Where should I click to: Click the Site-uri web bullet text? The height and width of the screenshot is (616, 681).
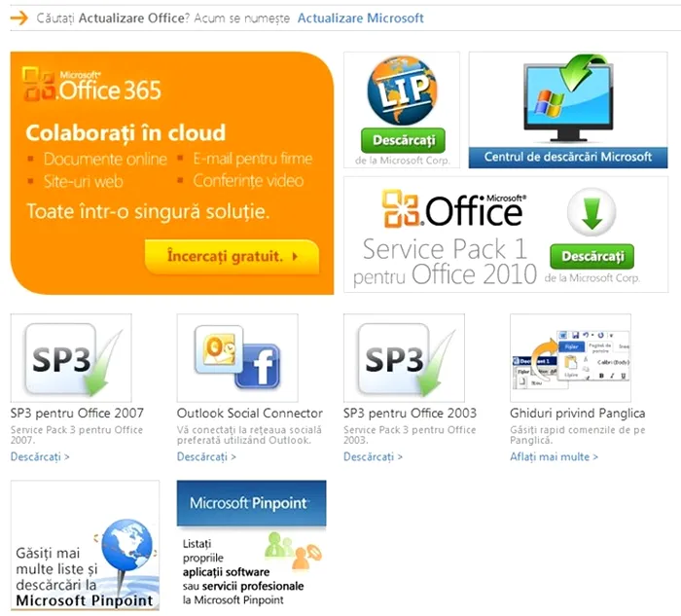pyautogui.click(x=83, y=181)
